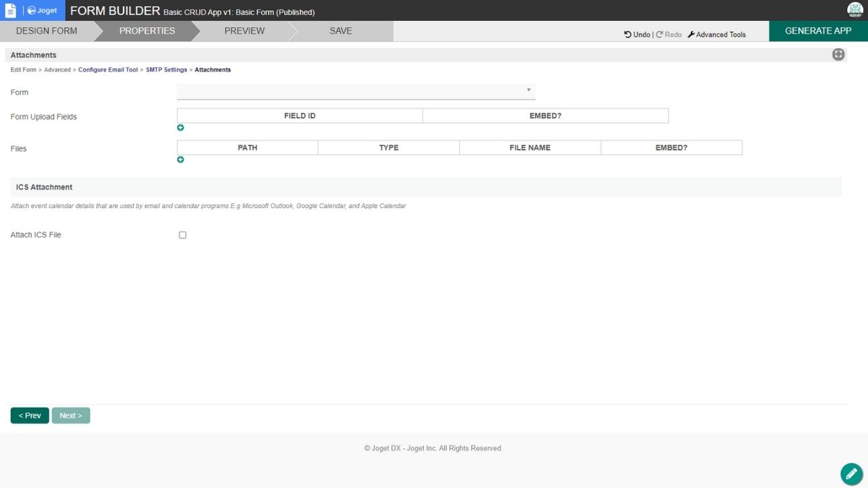Expand the Form dropdown

pyautogui.click(x=356, y=91)
